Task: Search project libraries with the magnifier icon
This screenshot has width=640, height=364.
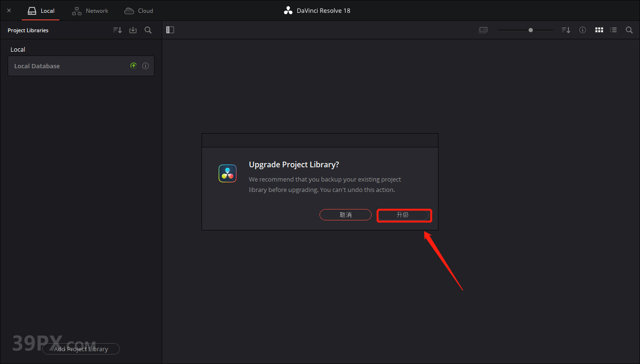Action: [148, 30]
